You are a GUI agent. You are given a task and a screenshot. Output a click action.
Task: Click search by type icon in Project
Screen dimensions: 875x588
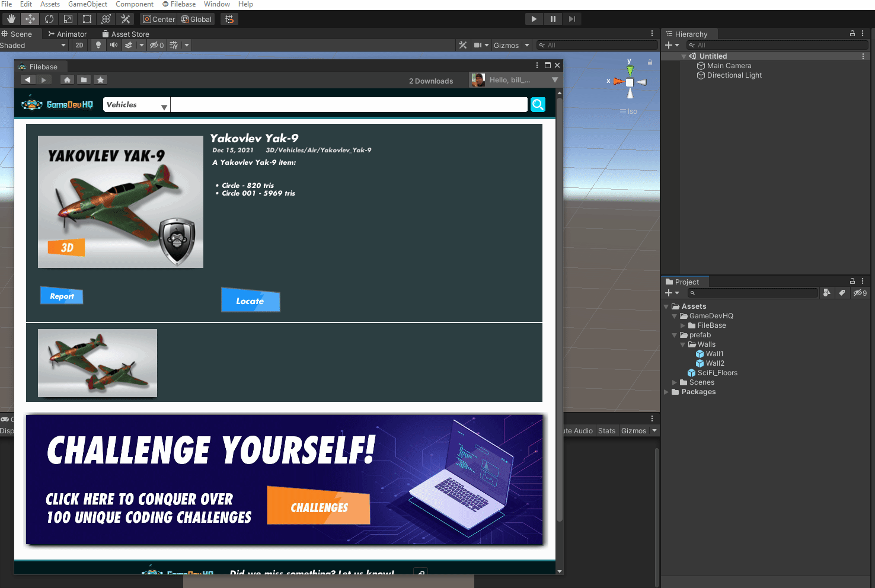click(x=827, y=293)
